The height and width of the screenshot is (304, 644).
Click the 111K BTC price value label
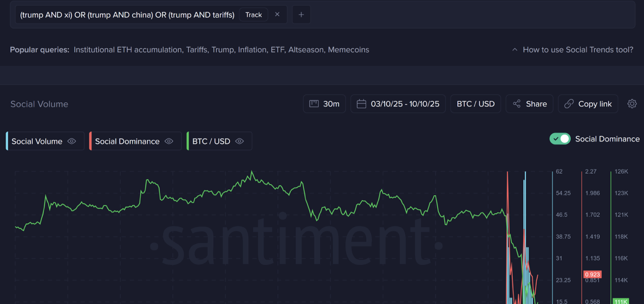pos(620,301)
